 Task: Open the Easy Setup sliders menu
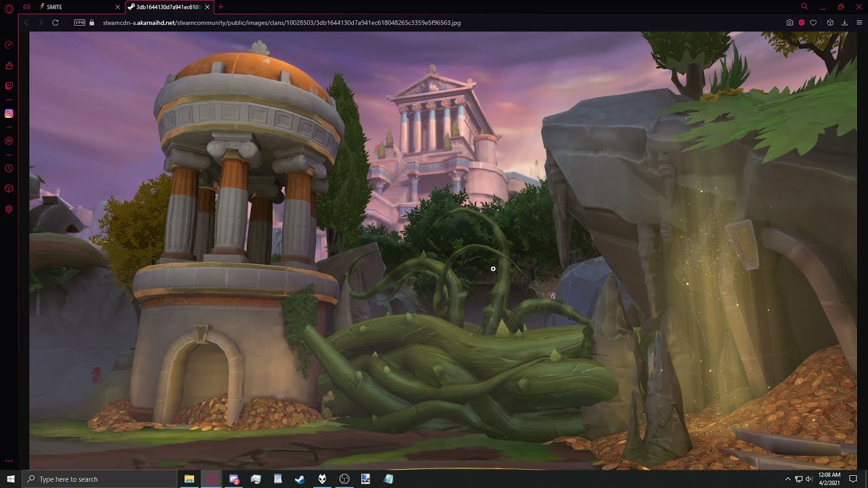[859, 22]
